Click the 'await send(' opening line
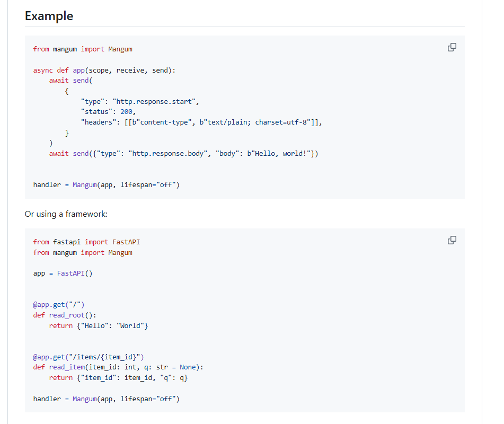Viewport: 504px width, 424px height. coord(70,81)
